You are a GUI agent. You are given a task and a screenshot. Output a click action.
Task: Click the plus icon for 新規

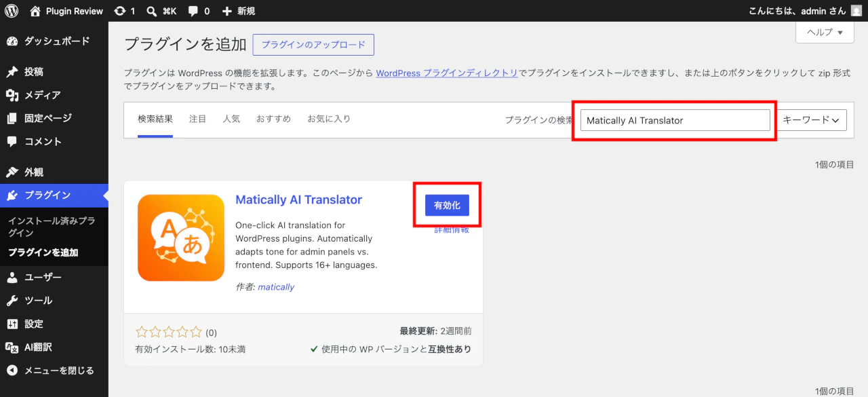pos(227,11)
